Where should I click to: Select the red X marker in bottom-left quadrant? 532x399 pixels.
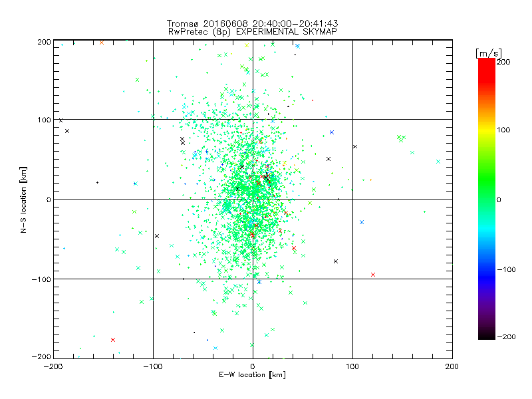coord(113,340)
